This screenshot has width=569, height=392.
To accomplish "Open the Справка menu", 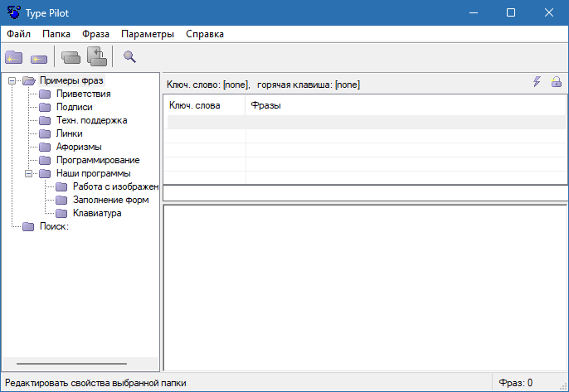I will (205, 34).
